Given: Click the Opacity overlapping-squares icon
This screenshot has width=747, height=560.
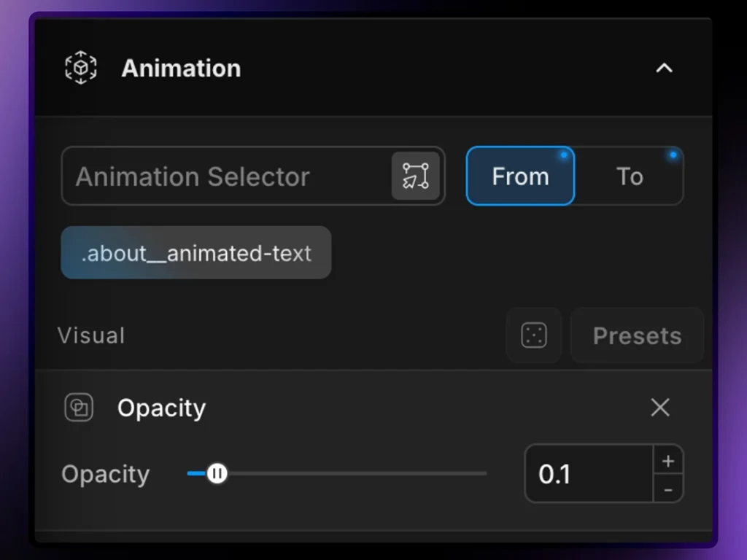Looking at the screenshot, I should 79,408.
